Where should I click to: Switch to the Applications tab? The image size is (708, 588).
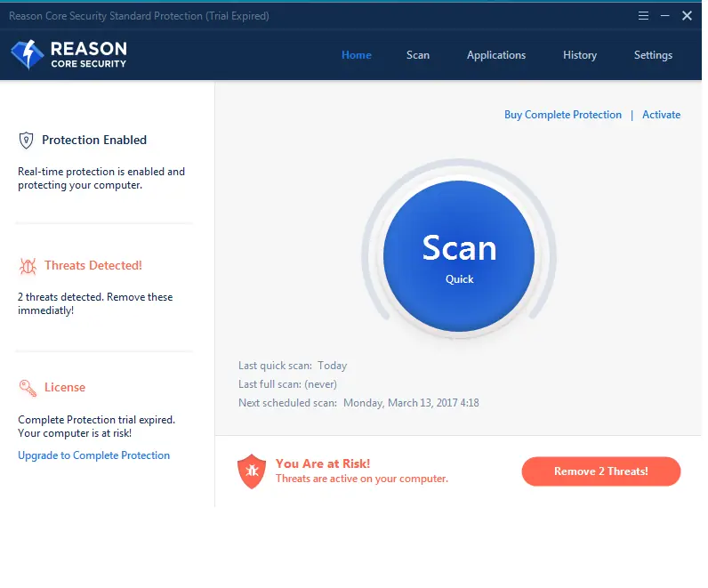496,55
